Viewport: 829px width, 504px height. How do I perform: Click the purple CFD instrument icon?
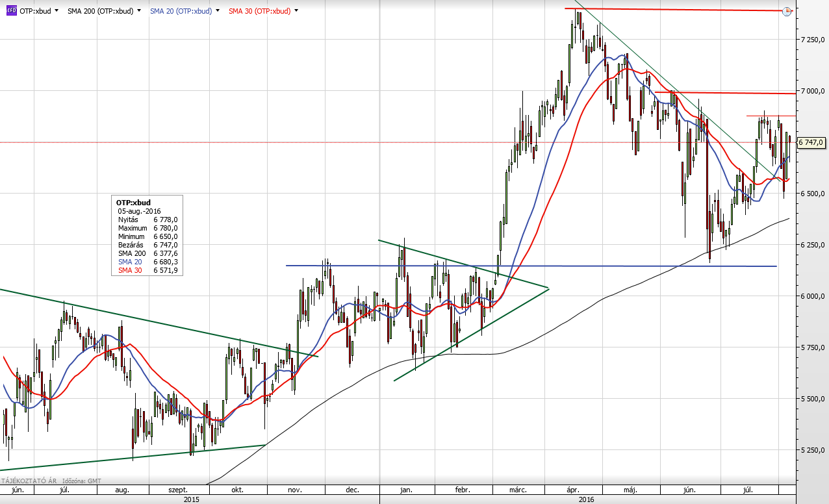[11, 10]
